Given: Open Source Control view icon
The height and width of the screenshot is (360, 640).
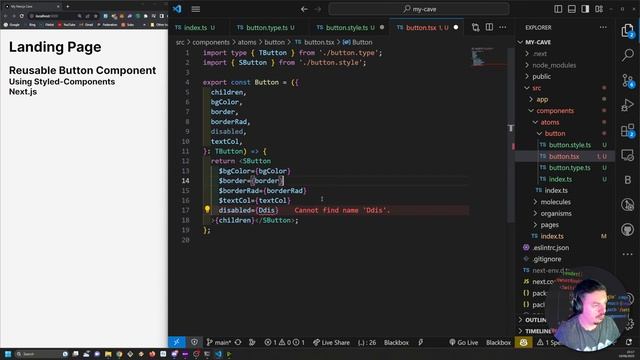Looking at the screenshot, I should (x=628, y=80).
